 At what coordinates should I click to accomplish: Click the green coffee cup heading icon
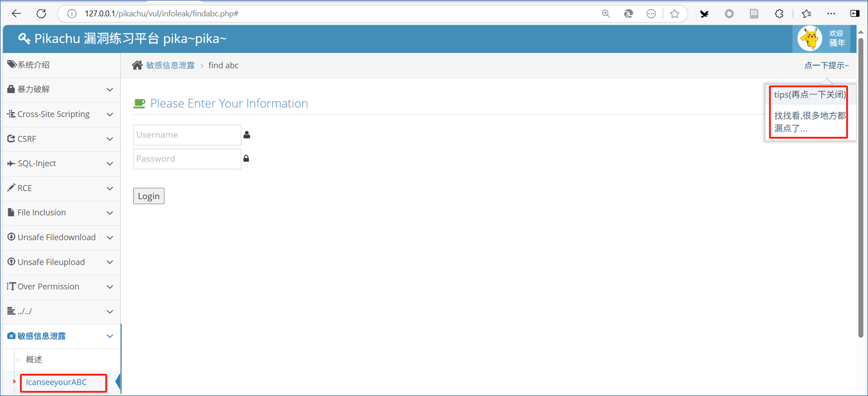tap(139, 103)
